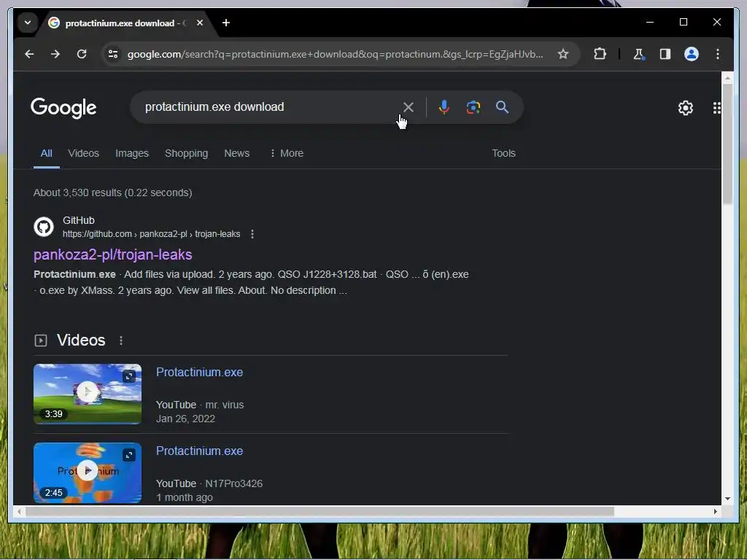The height and width of the screenshot is (560, 747).
Task: Open the Chrome three-dot menu
Action: [x=718, y=54]
